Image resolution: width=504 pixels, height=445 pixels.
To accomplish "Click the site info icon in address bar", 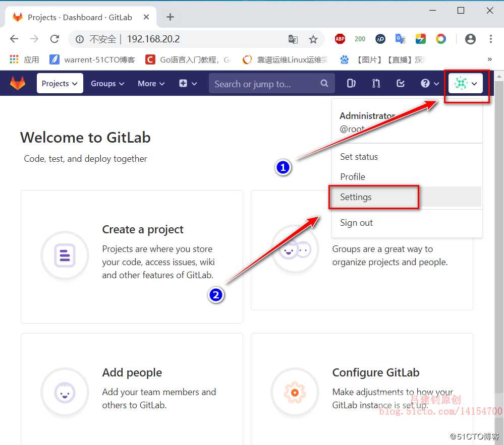I will pos(80,39).
